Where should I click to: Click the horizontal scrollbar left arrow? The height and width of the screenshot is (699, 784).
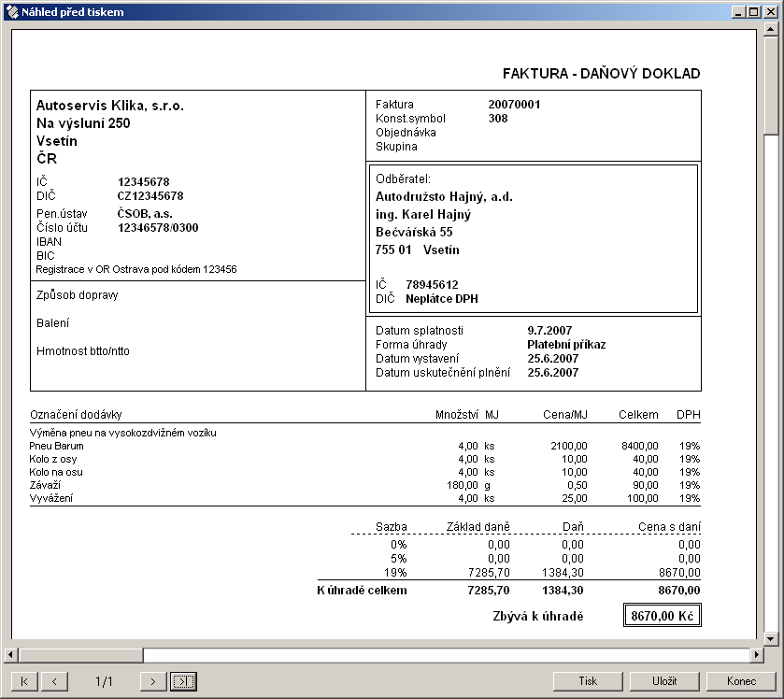(x=10, y=654)
